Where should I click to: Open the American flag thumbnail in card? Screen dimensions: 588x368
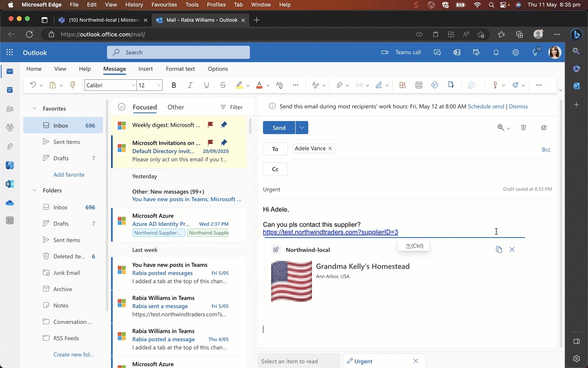[292, 281]
